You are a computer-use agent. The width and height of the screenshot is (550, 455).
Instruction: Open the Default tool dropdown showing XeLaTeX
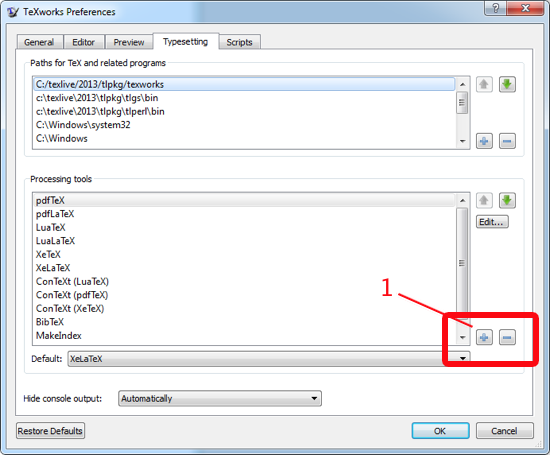point(269,359)
